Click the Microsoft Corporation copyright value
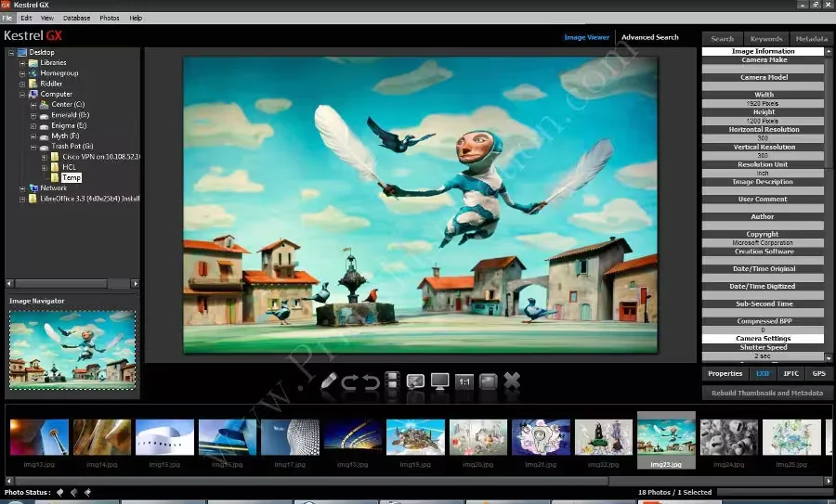 [763, 243]
